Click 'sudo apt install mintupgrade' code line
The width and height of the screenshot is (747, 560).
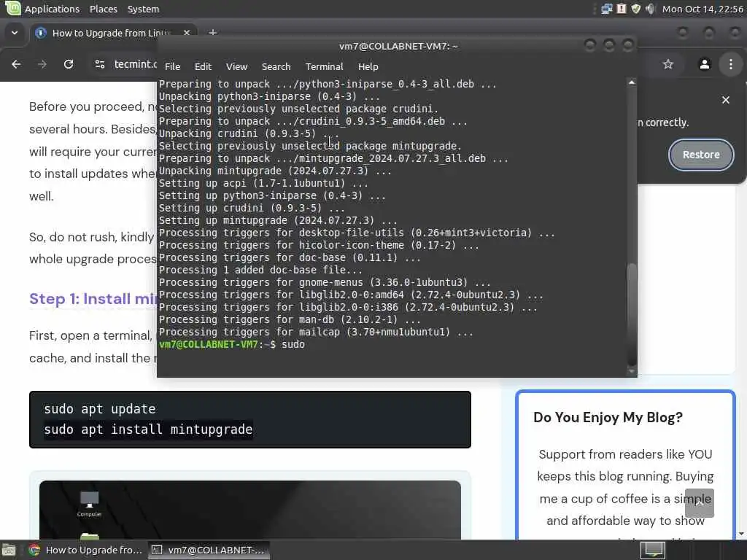148,429
